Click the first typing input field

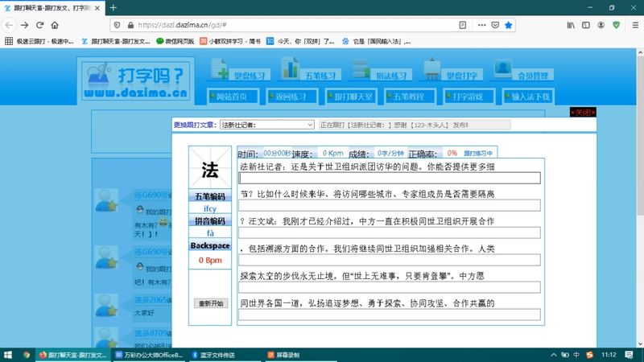click(x=390, y=178)
